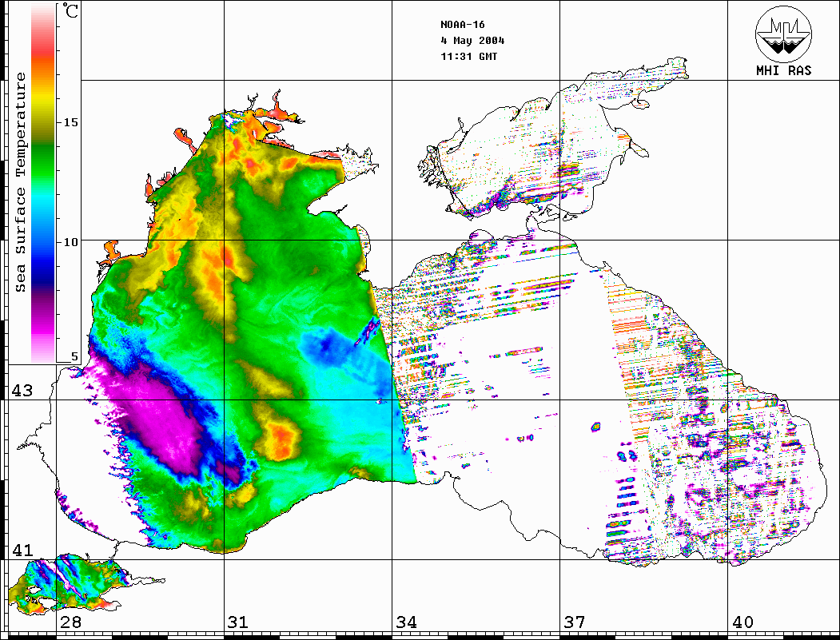Click the 5 value on temperature scale
The width and height of the screenshot is (840, 640).
tap(74, 356)
